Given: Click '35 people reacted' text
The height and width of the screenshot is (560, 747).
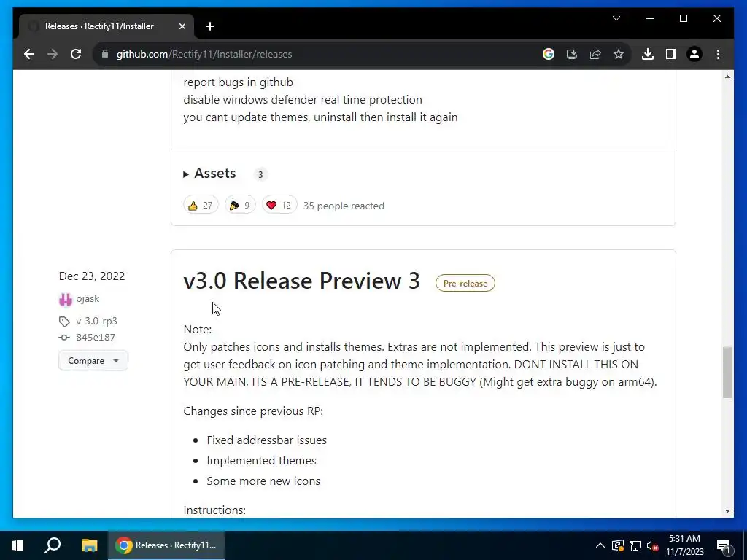Looking at the screenshot, I should (x=344, y=206).
